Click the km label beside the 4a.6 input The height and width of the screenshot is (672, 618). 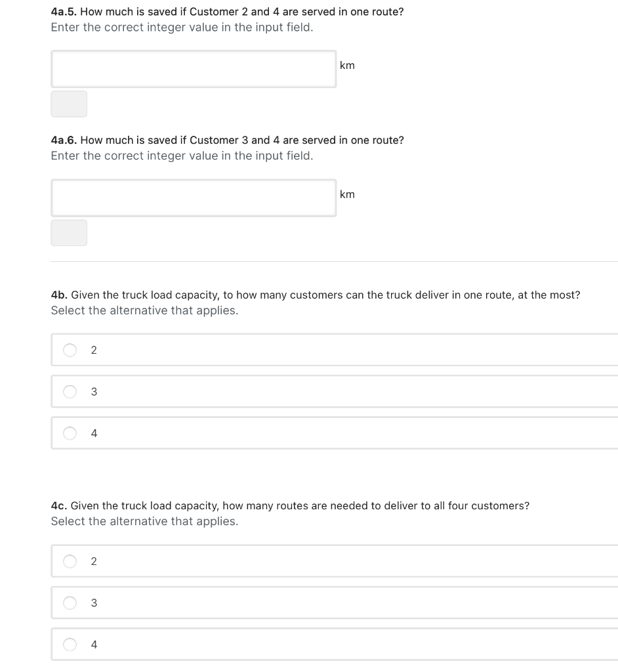pyautogui.click(x=347, y=194)
